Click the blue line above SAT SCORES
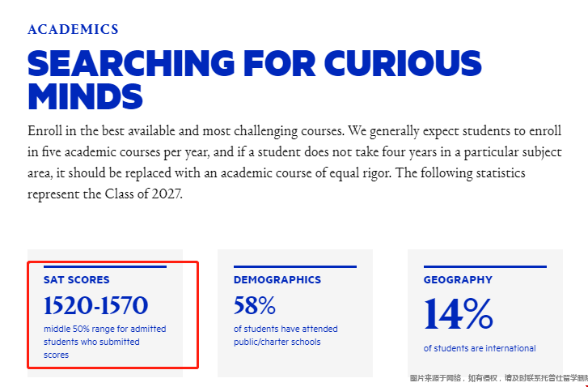This screenshot has width=588, height=387. pos(105,267)
